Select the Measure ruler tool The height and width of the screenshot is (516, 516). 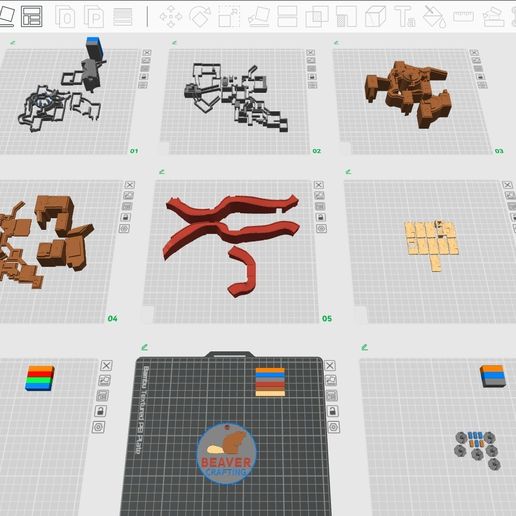click(x=463, y=16)
